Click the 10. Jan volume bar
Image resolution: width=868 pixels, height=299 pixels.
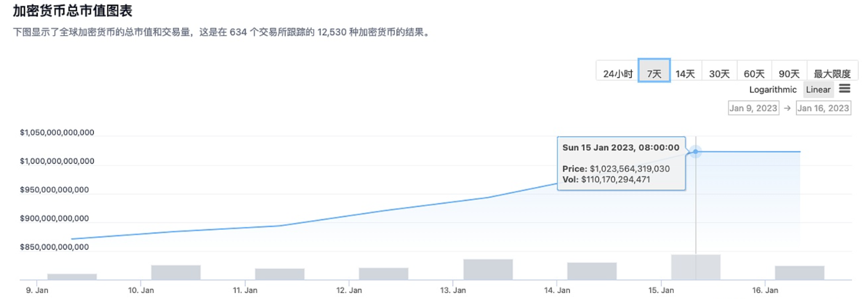(x=176, y=272)
